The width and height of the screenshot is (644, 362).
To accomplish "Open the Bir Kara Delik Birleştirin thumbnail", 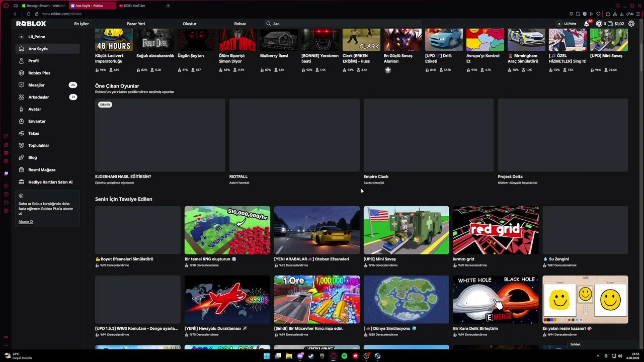I will click(496, 300).
